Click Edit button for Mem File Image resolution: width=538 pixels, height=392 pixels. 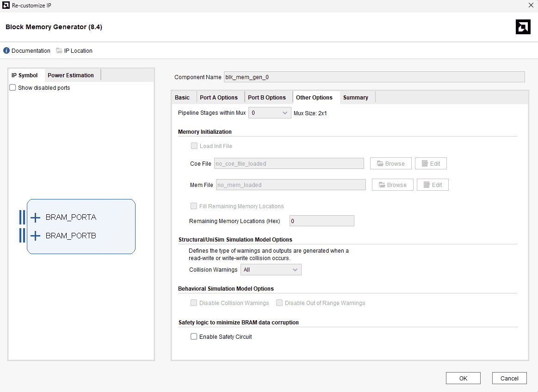tap(432, 185)
